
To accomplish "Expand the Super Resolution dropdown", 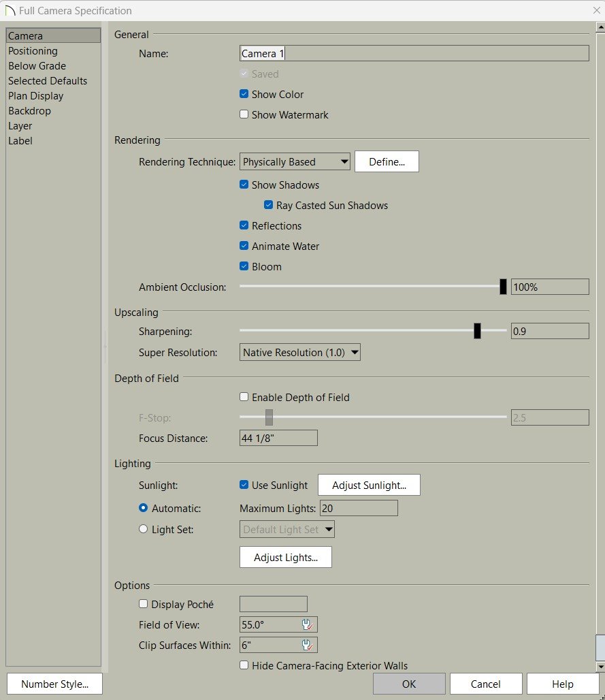I will tap(300, 353).
